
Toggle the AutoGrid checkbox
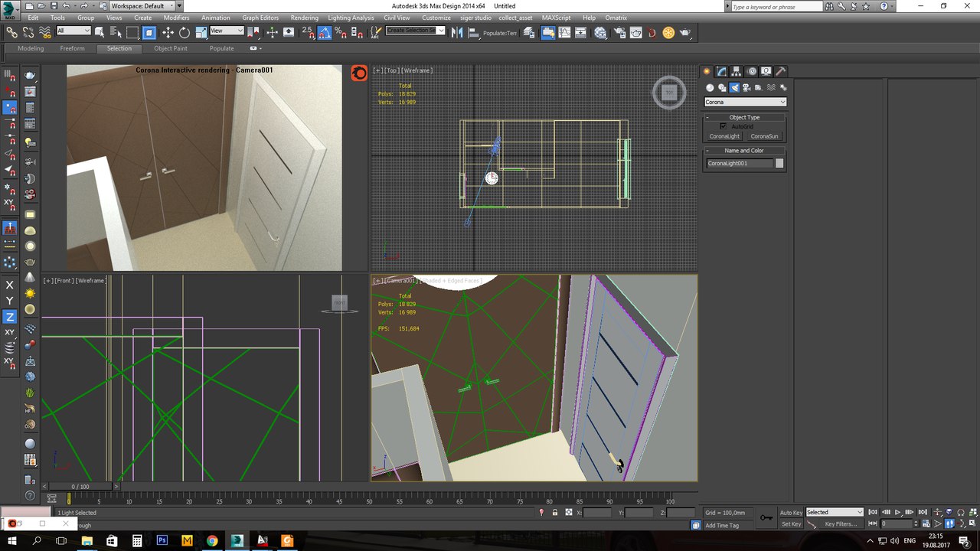coord(724,126)
